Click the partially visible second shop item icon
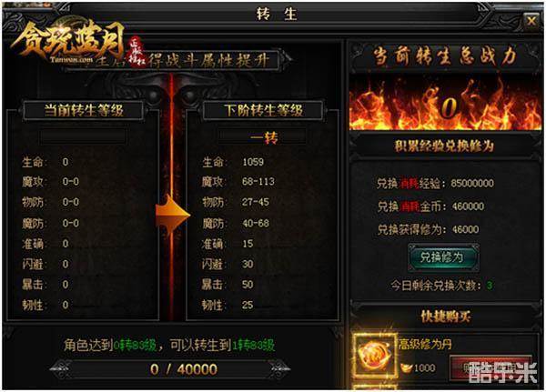546x392 pixels. pos(375,387)
